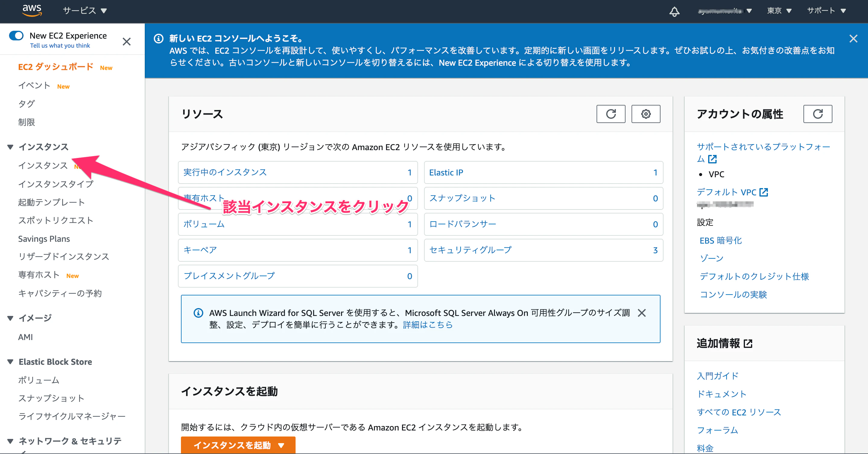Dismiss the New EC2 Experience notice
This screenshot has height=454, width=868.
coord(126,41)
